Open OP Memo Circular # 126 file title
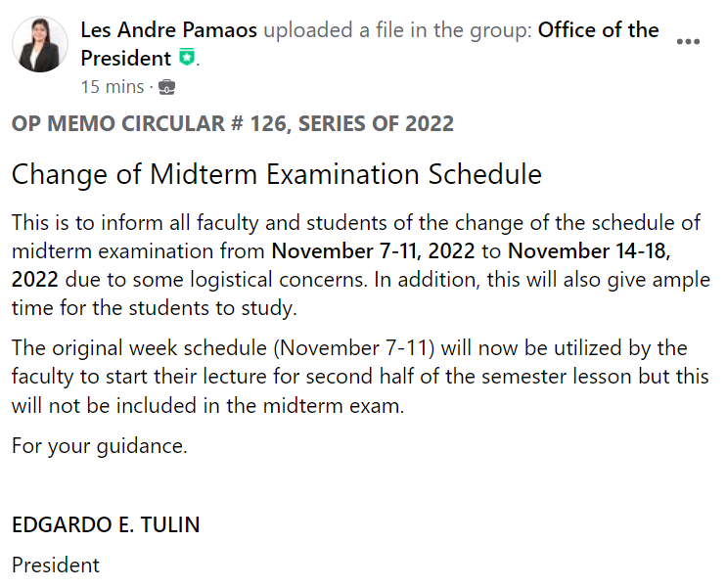Screen dimensions: 727x588 click(x=233, y=123)
